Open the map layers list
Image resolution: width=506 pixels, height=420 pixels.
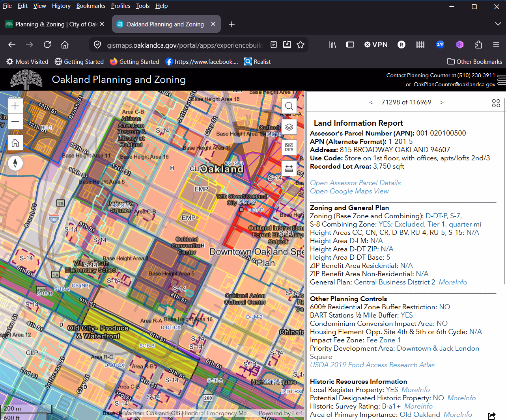coord(289,127)
